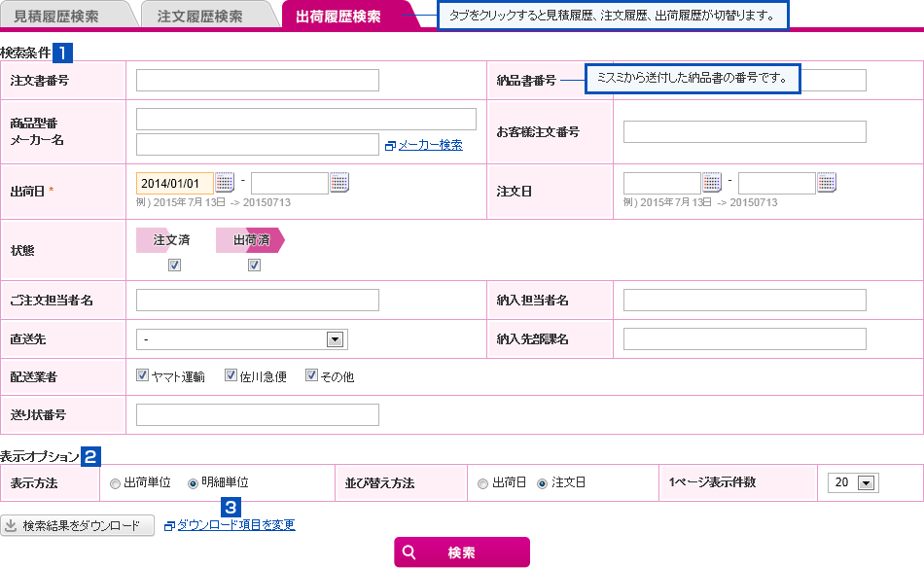The image size is (924, 568).
Task: Click the numbered marker 1 beside 検索条件
Action: [x=62, y=53]
